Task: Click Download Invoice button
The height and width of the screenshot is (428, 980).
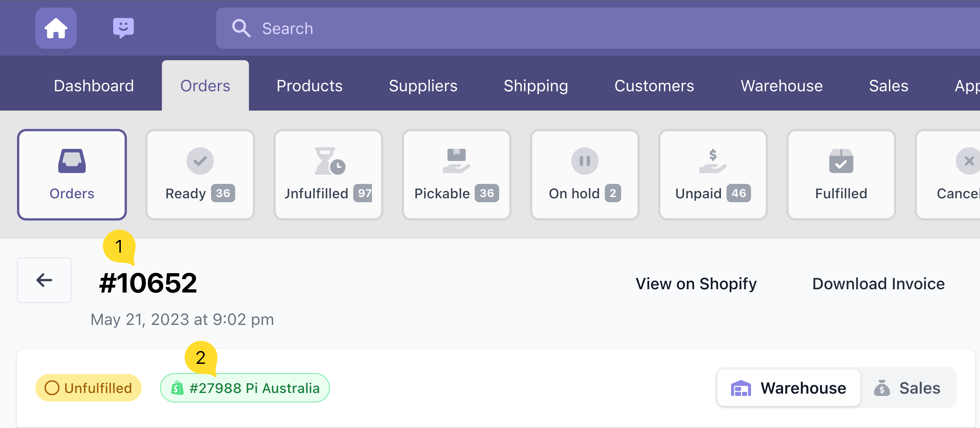Action: 878,284
